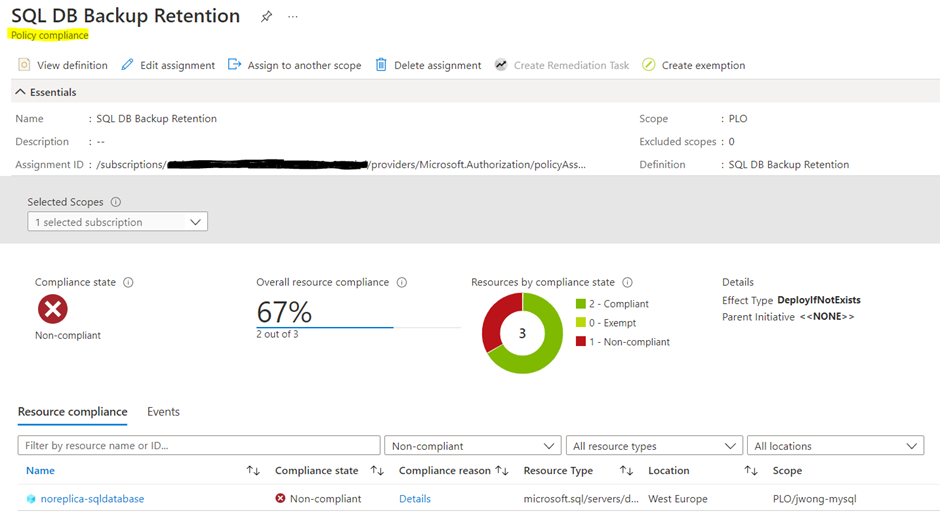
Task: Click the Create exemption icon
Action: (649, 65)
